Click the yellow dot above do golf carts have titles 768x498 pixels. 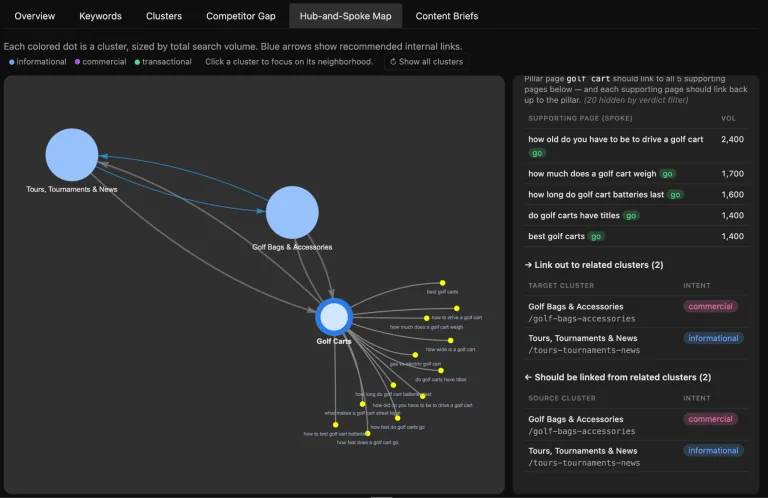pos(441,371)
